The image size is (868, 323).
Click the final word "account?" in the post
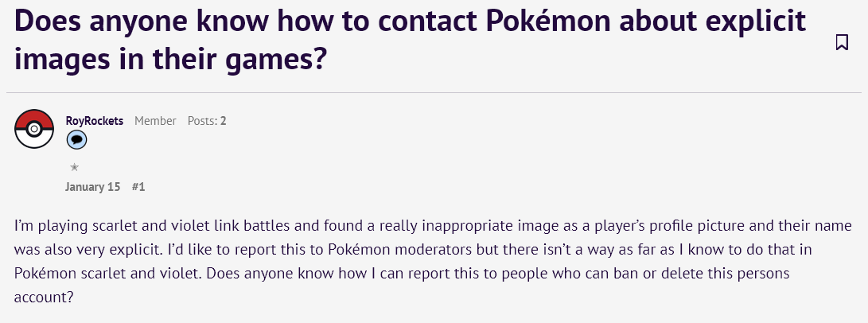44,298
